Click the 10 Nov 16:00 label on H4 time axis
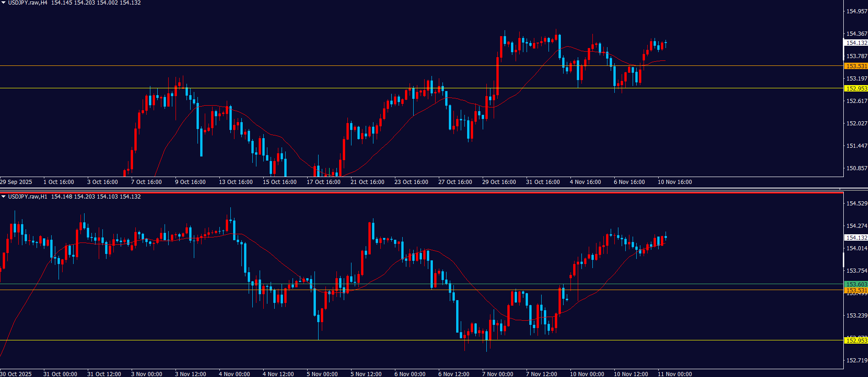 [x=675, y=182]
